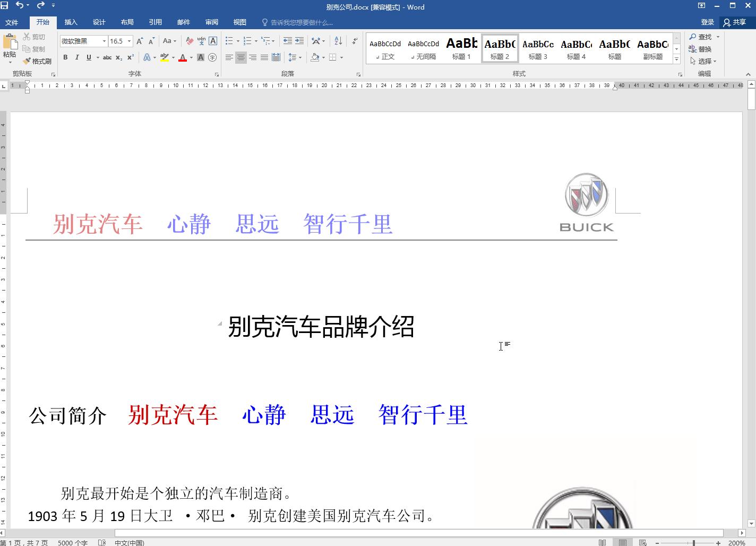Toggle the numbered list
The height and width of the screenshot is (546, 756).
[x=247, y=40]
